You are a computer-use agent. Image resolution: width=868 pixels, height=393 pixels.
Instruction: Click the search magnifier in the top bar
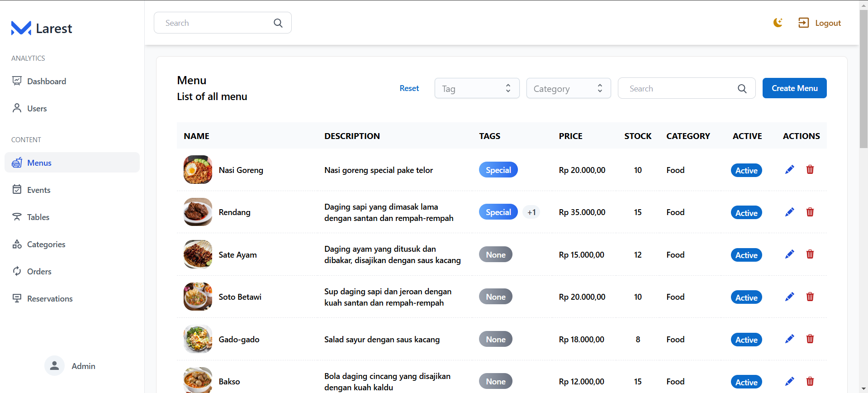click(278, 23)
